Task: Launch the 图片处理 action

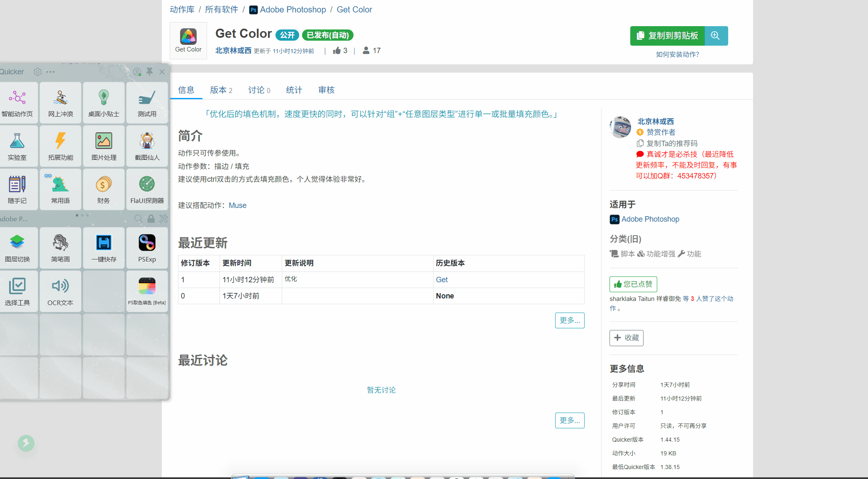Action: pos(104,146)
